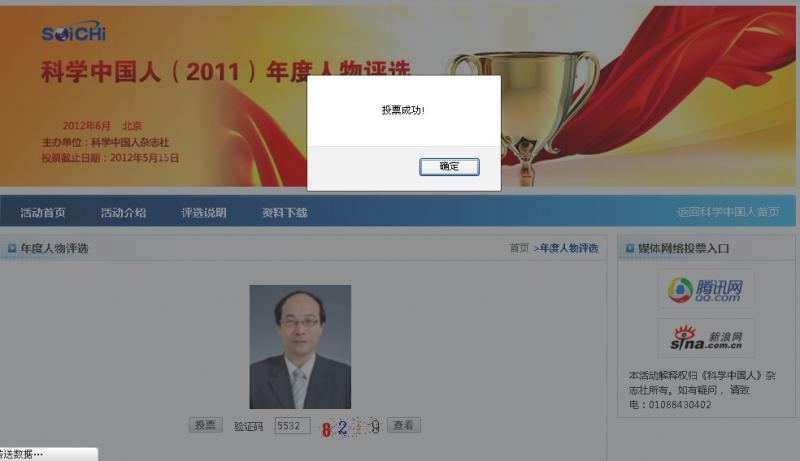This screenshot has width=800, height=461.
Task: Click the 年度人物评选 breadcrumb link
Action: point(569,248)
